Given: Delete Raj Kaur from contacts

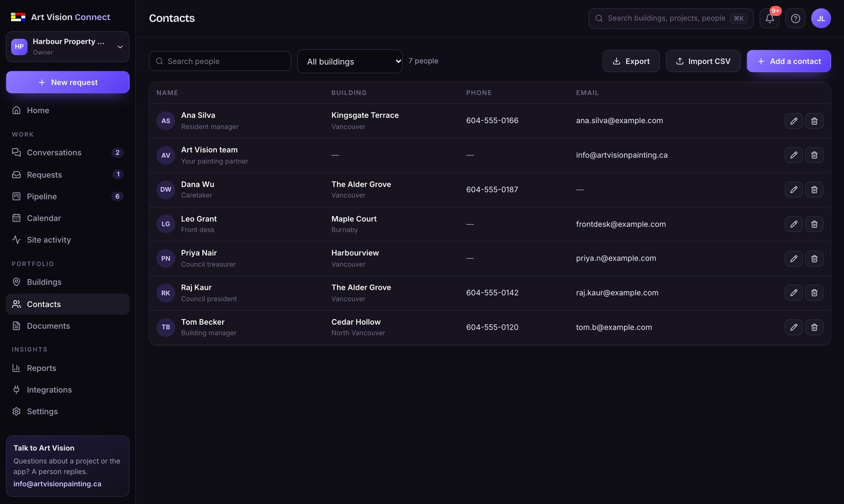Looking at the screenshot, I should (814, 293).
